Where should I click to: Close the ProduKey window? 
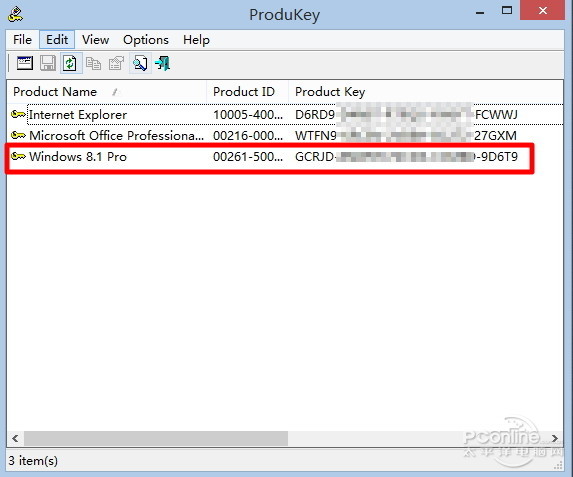543,10
